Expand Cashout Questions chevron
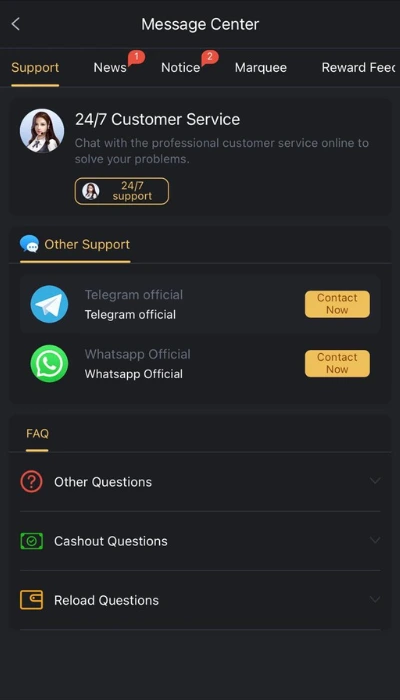Screen dimensions: 400x700 (x=375, y=540)
